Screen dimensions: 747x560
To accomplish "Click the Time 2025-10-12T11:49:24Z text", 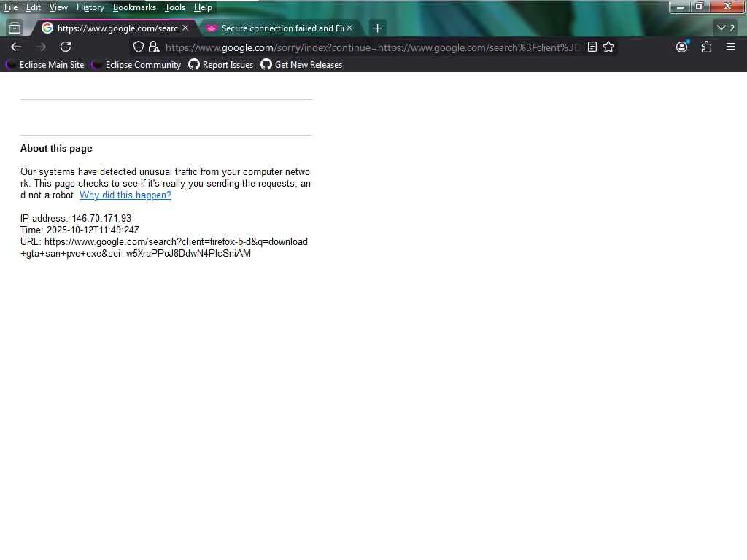I will point(80,230).
